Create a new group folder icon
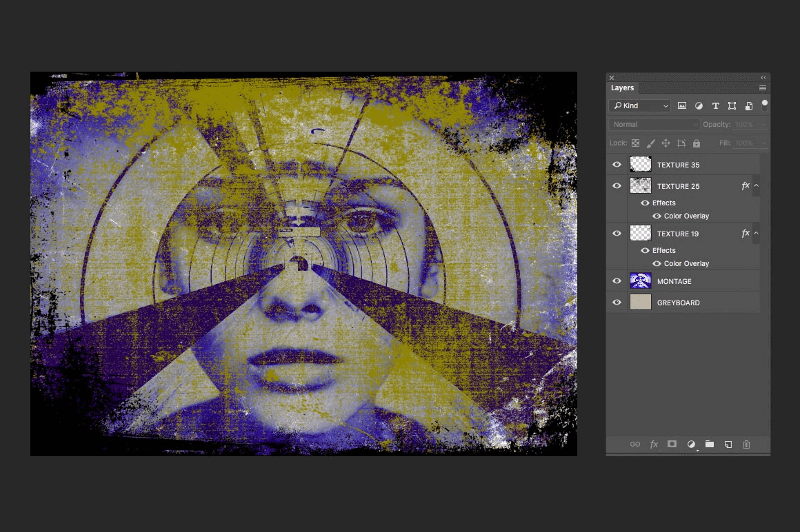This screenshot has width=800, height=532. pyautogui.click(x=709, y=444)
